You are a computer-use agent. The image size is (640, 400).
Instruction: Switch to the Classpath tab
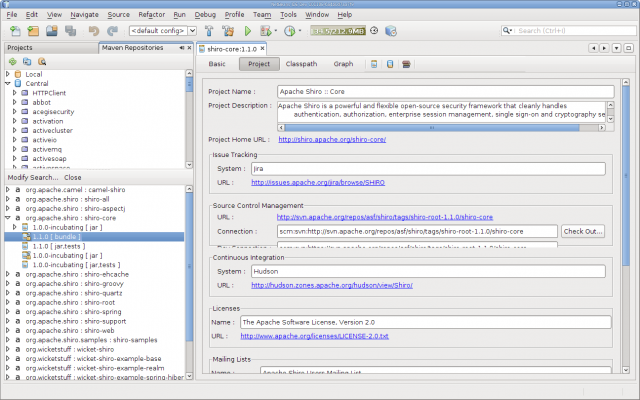(x=302, y=64)
